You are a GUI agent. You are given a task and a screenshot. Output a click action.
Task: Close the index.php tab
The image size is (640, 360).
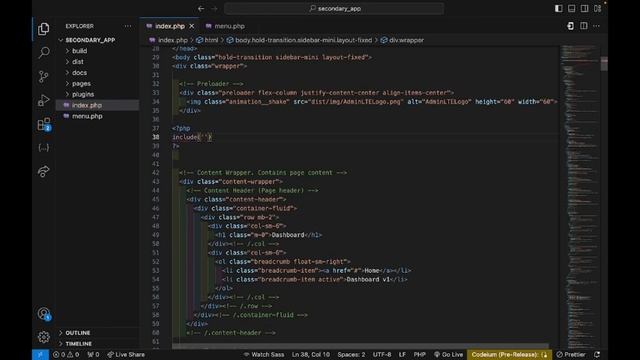tap(192, 26)
